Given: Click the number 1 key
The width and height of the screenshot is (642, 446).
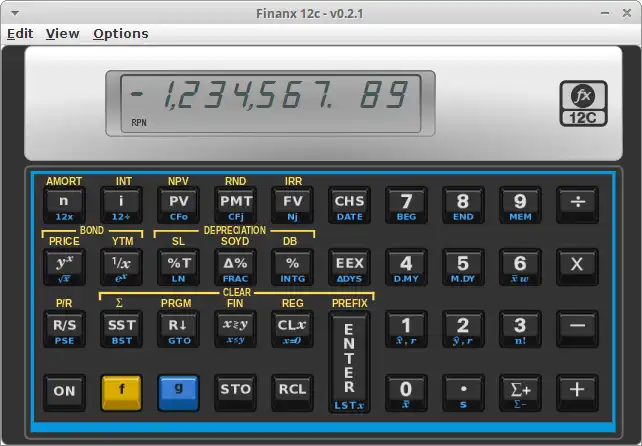Looking at the screenshot, I should tap(406, 329).
